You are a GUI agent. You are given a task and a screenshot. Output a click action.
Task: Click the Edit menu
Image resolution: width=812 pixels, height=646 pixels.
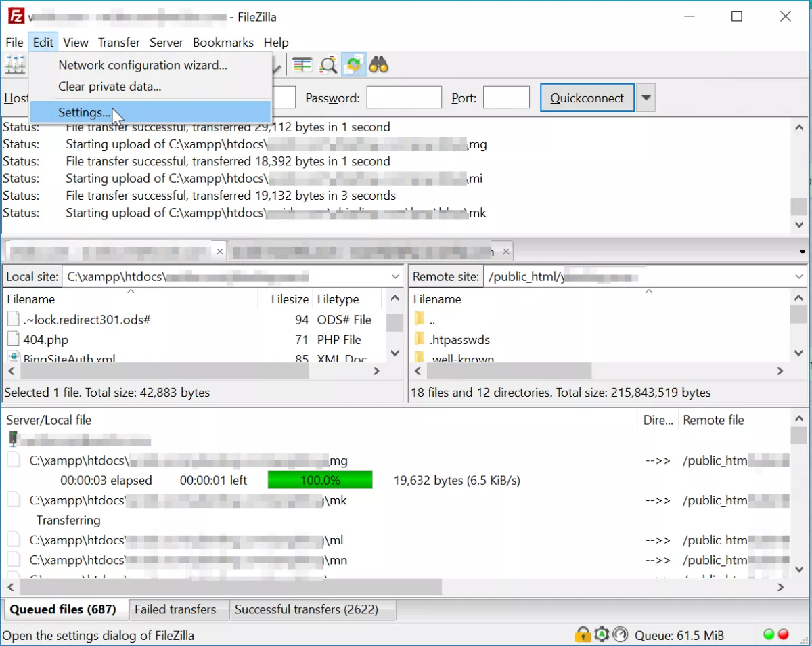tap(43, 42)
